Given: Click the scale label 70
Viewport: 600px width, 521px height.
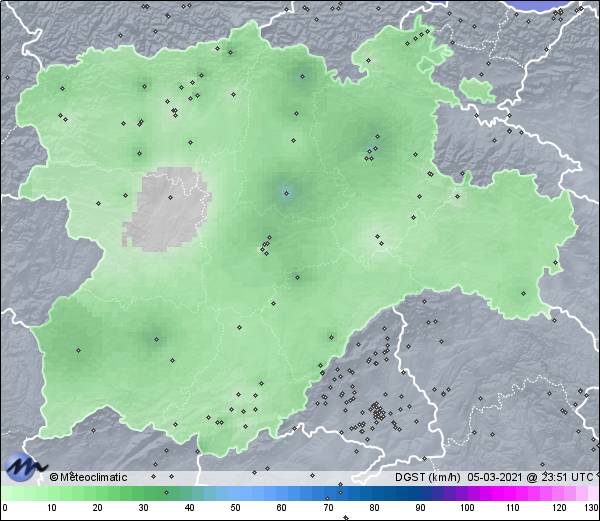Looking at the screenshot, I should point(328,508).
